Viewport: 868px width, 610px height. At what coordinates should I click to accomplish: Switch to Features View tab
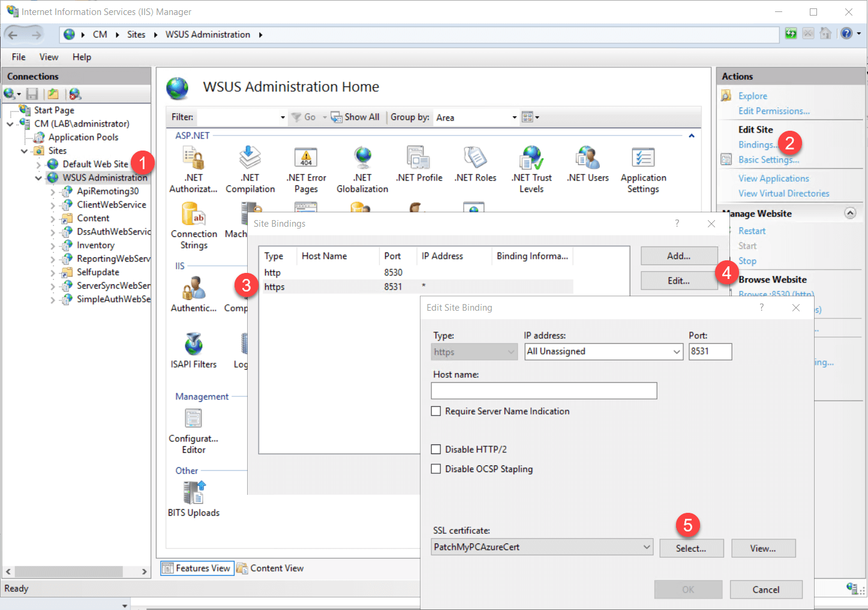[x=196, y=568]
